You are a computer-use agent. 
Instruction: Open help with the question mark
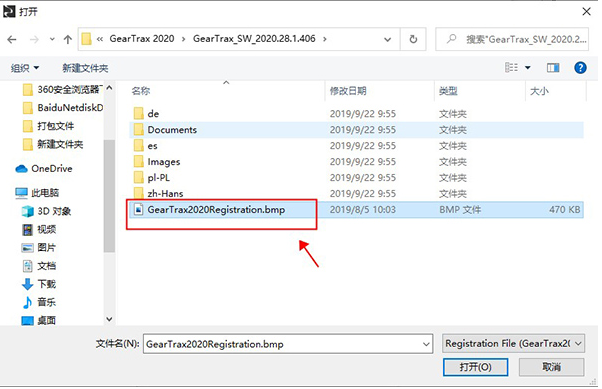[580, 68]
